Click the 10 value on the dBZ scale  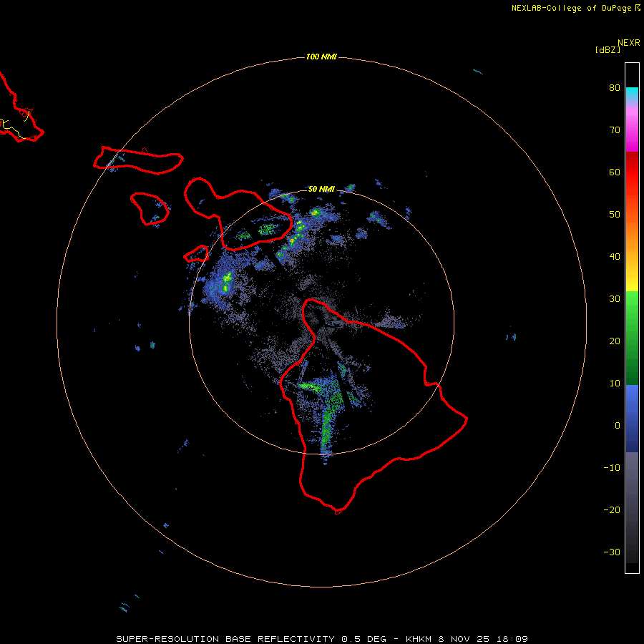615,384
